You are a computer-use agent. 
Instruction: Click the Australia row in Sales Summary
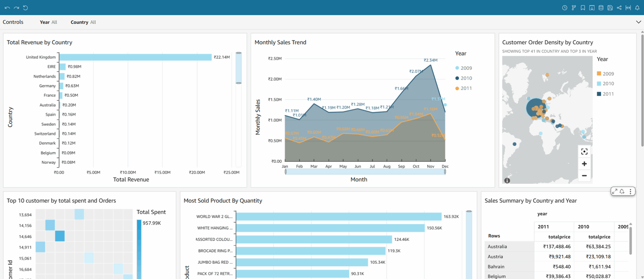[x=497, y=247]
